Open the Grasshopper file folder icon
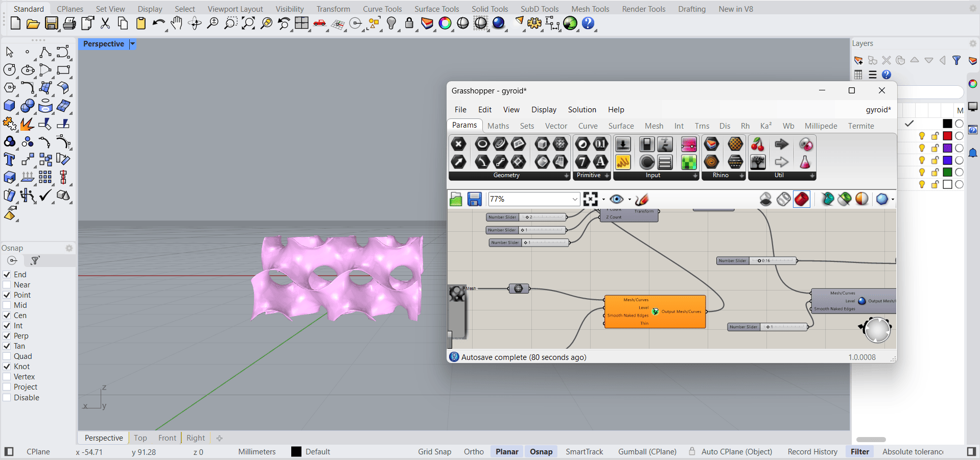Viewport: 980px width, 460px height. (456, 199)
